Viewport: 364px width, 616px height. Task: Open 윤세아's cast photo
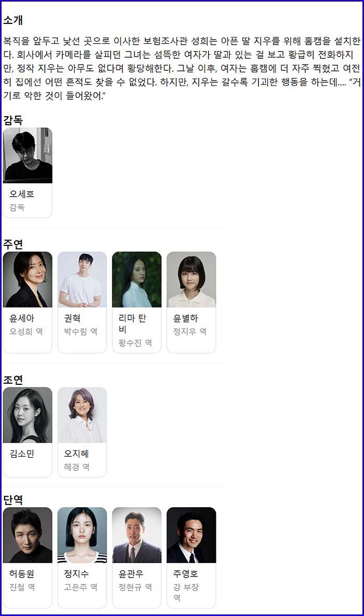(28, 279)
